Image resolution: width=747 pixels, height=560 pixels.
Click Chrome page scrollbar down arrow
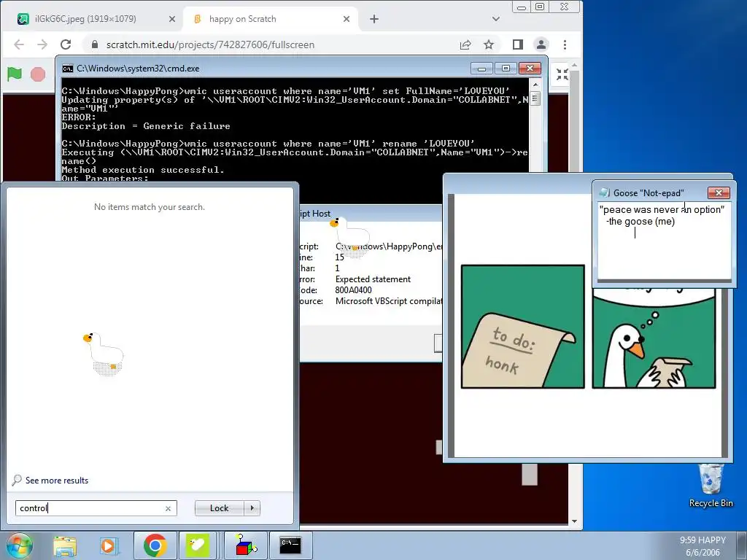click(574, 521)
